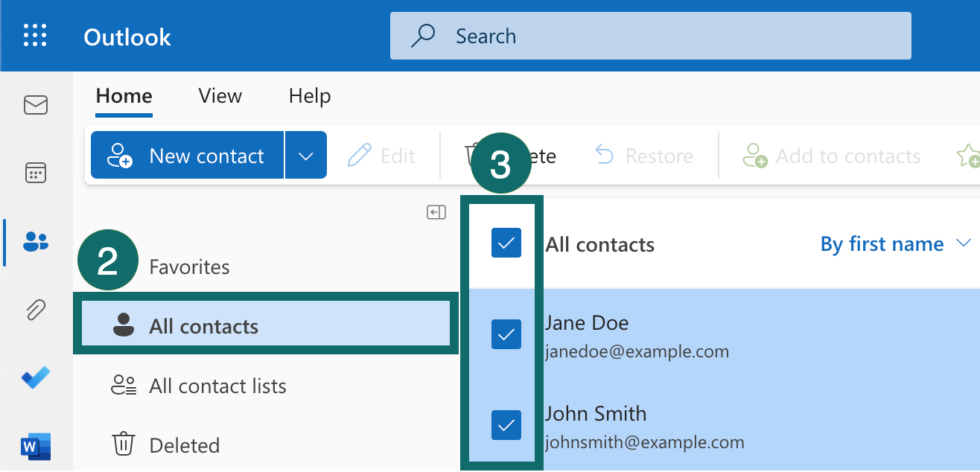The image size is (980, 472).
Task: Open the Help tab
Action: pyautogui.click(x=309, y=96)
